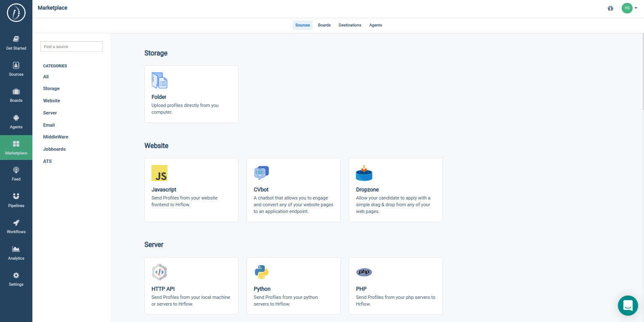Open the Boards section in sidebar
This screenshot has width=644, height=322.
pos(16,95)
